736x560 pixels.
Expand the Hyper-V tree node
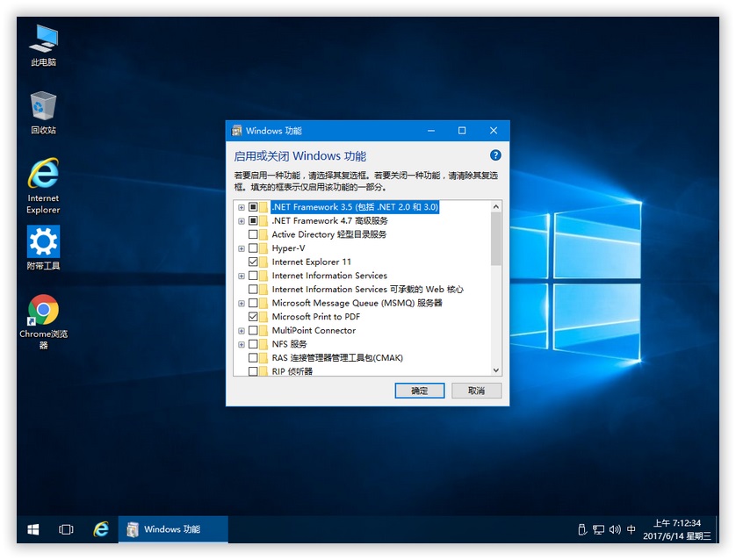click(242, 248)
